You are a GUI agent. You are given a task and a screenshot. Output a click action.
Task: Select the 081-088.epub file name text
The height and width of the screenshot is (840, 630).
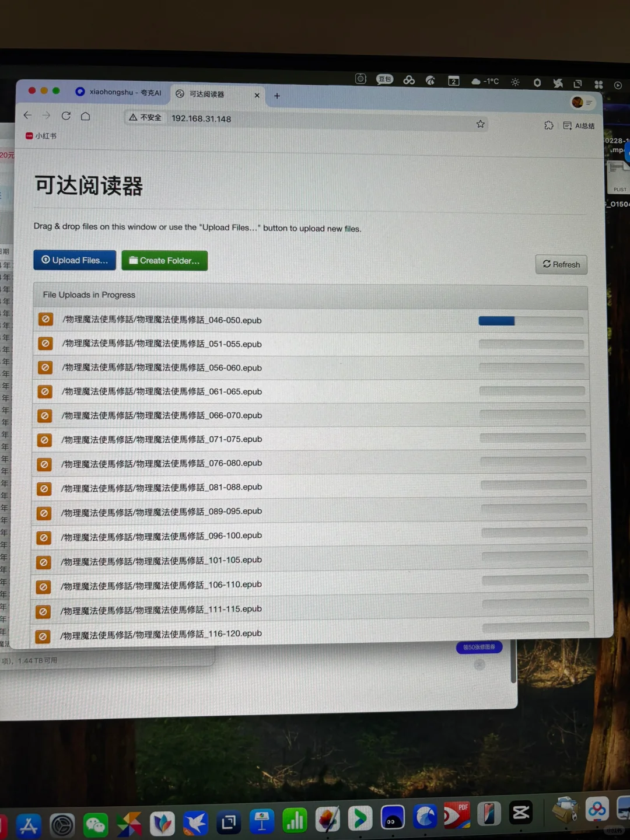point(162,488)
